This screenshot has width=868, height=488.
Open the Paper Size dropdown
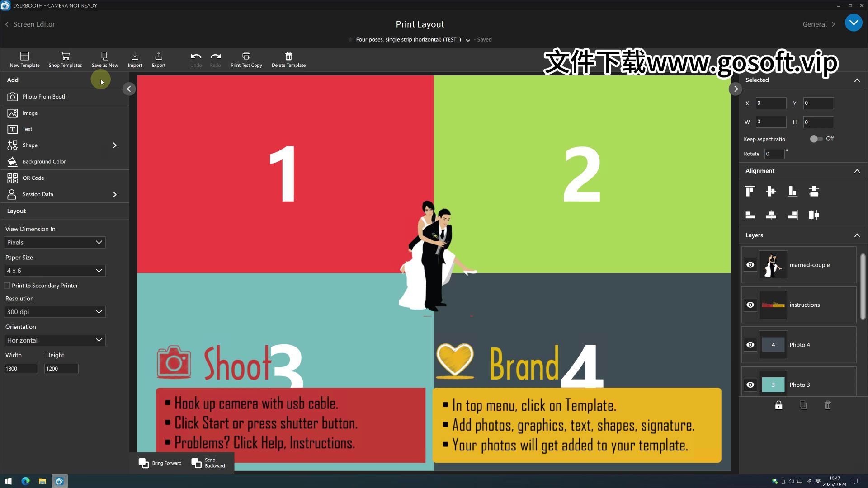tap(54, 271)
